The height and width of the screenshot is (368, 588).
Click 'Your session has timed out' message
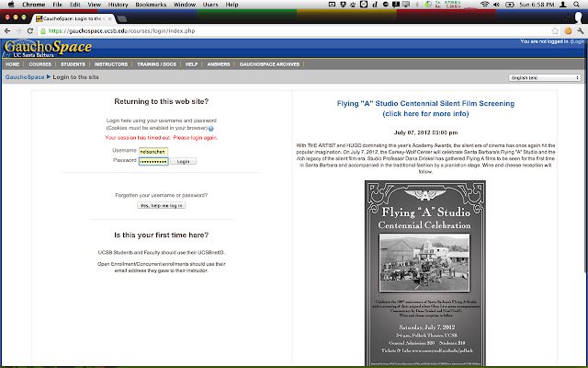[162, 138]
